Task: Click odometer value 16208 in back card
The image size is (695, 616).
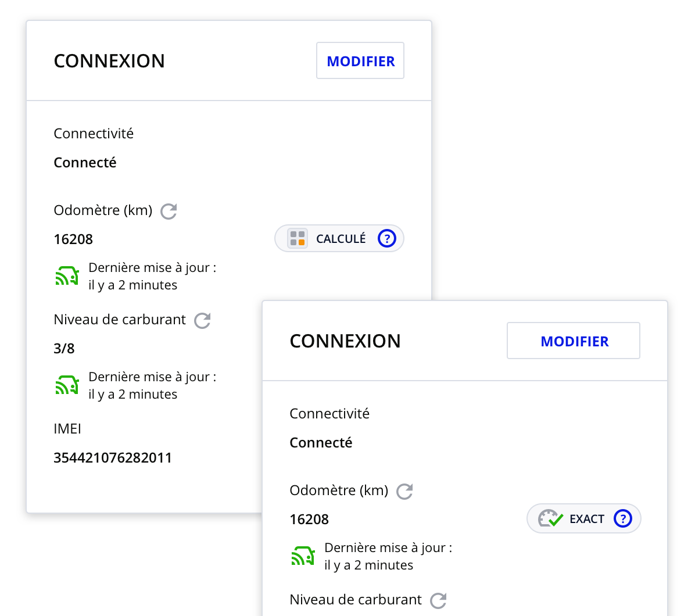Action: click(x=73, y=239)
